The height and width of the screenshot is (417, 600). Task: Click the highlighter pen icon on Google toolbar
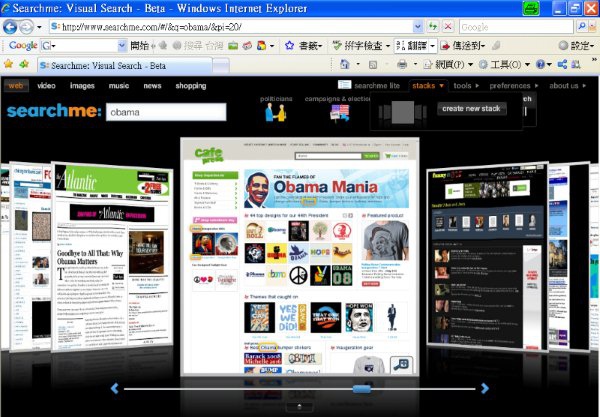click(x=496, y=46)
